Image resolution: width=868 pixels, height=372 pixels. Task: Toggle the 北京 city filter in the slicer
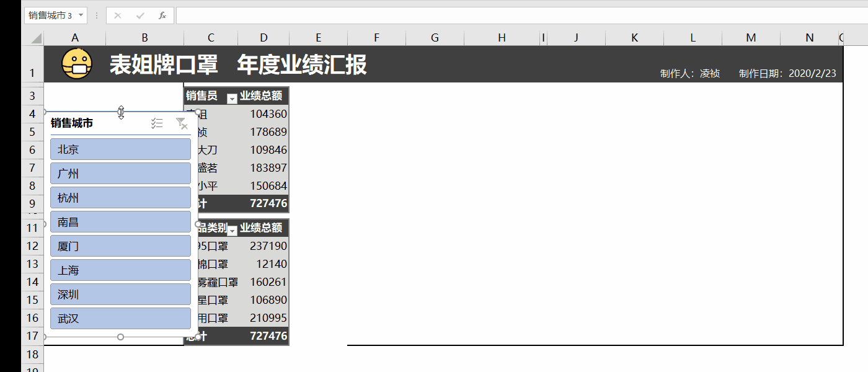pyautogui.click(x=120, y=149)
